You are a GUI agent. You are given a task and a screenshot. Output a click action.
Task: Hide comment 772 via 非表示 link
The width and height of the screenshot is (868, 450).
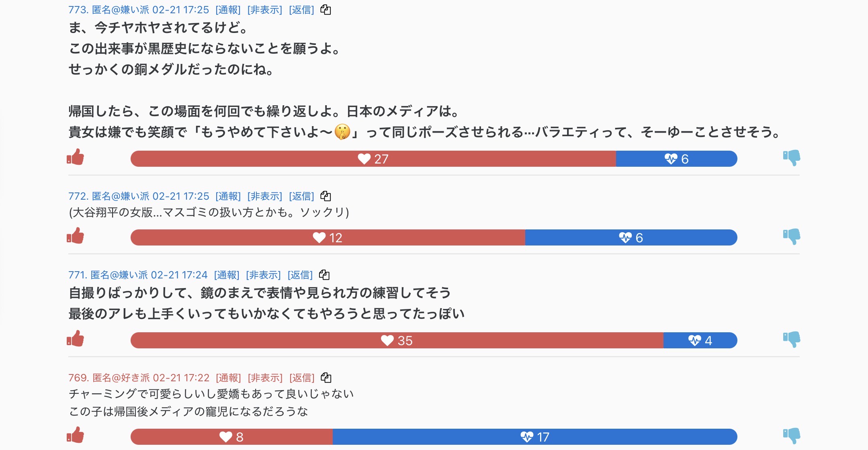(x=265, y=196)
